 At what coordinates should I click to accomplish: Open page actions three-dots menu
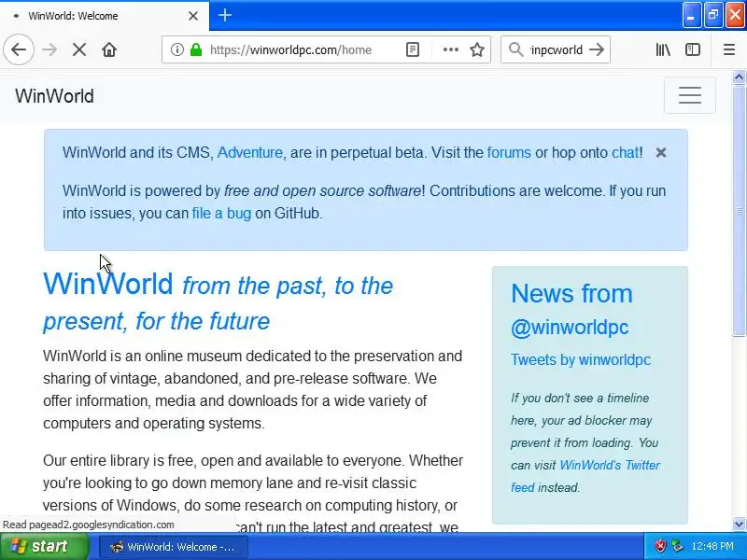pyautogui.click(x=451, y=49)
